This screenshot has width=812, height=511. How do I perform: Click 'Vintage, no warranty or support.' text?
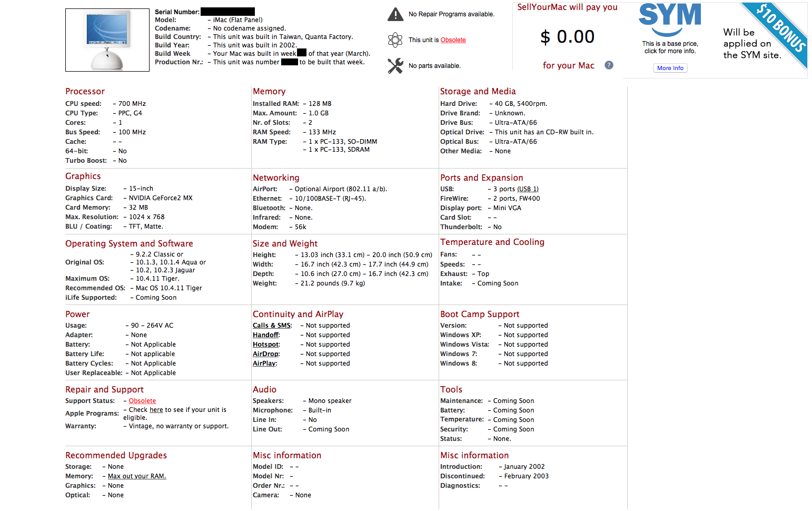point(179,426)
